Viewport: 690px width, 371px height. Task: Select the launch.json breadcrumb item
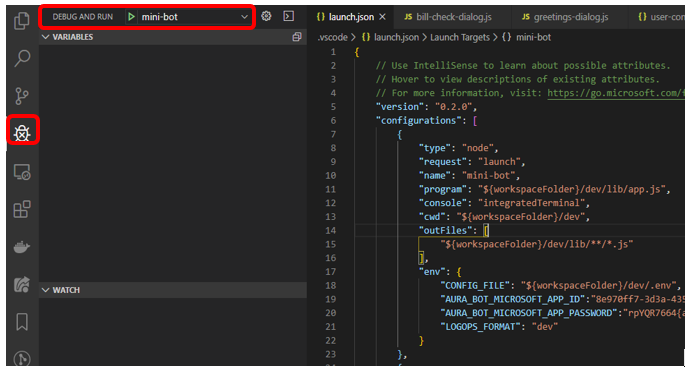point(390,37)
